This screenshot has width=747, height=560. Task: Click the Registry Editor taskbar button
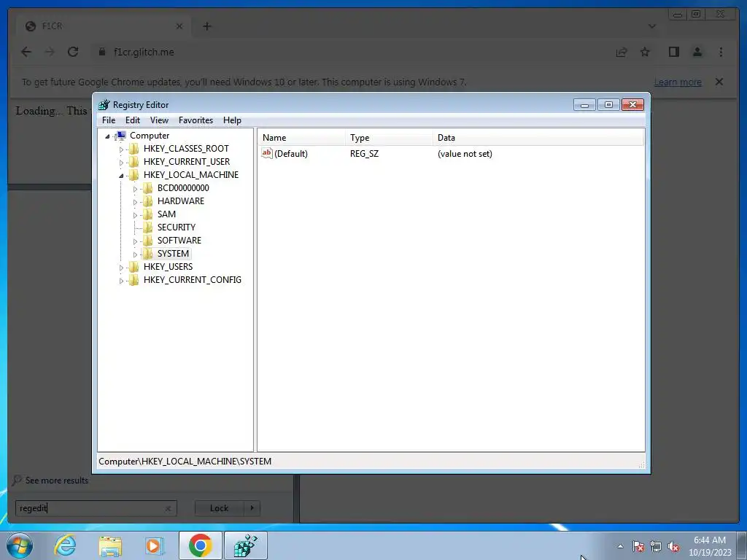pyautogui.click(x=245, y=545)
